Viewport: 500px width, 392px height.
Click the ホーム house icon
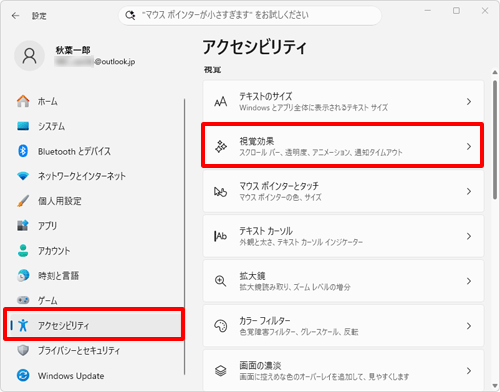[x=23, y=101]
